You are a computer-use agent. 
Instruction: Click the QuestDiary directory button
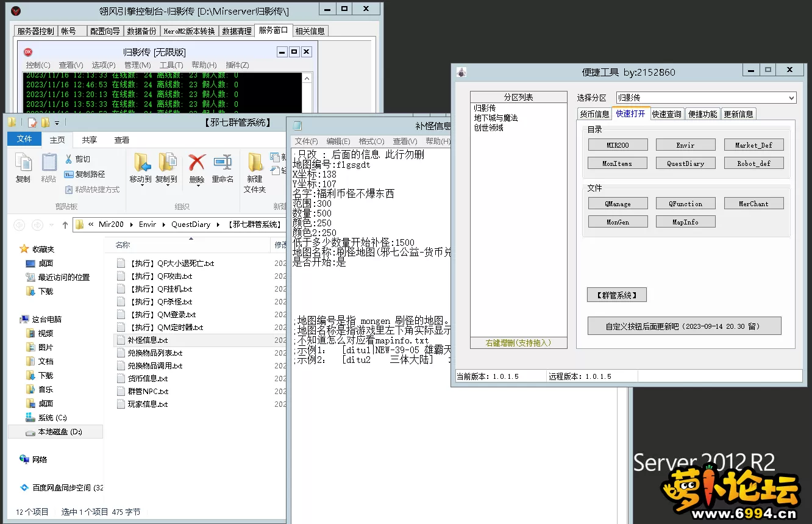[x=685, y=163]
